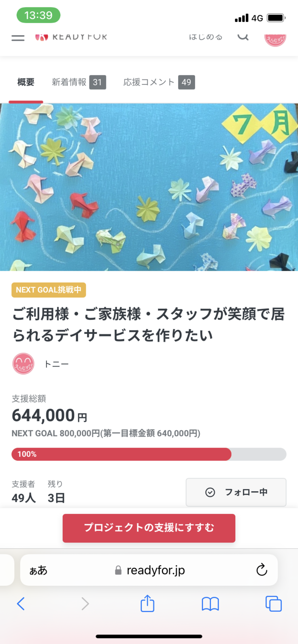Open Safari bookmarks book icon

pos(210,604)
